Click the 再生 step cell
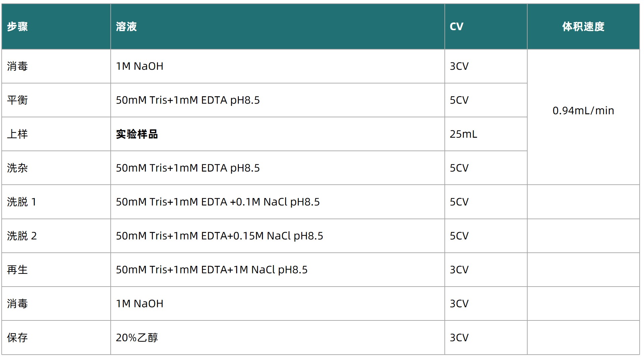 [17, 269]
